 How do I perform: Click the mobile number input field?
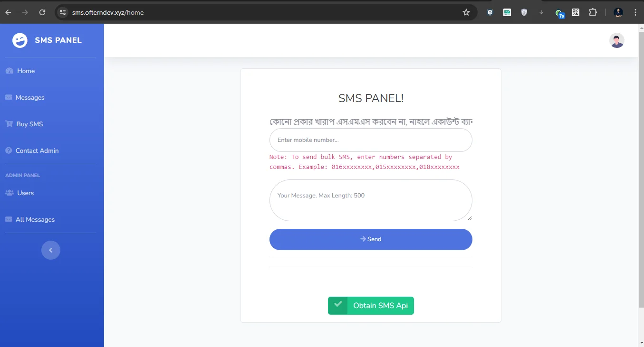(x=371, y=140)
